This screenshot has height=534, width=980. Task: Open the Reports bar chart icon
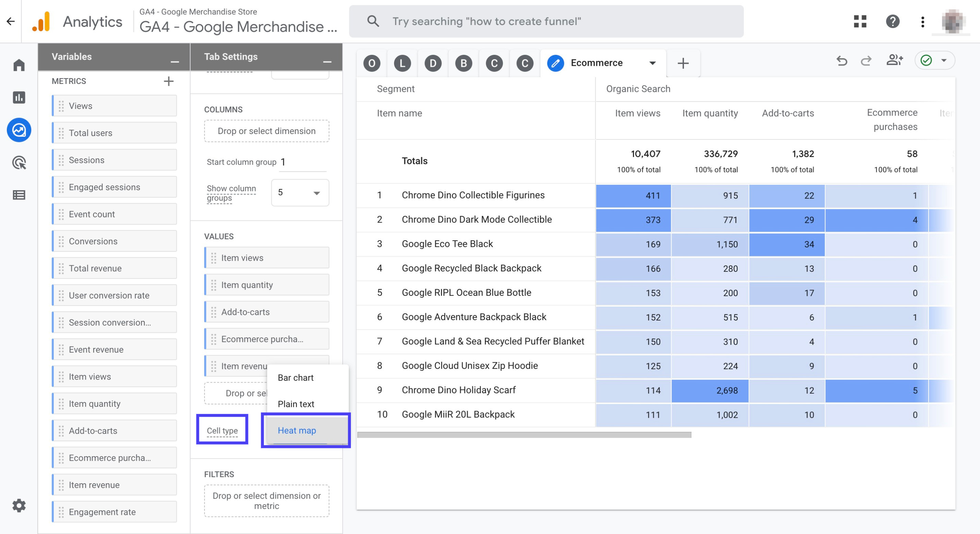[x=19, y=97]
